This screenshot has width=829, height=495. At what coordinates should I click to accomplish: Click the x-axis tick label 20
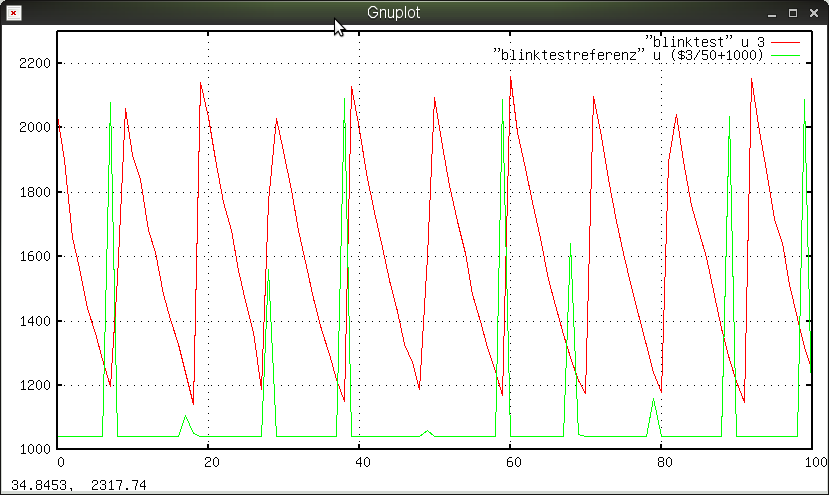210,463
